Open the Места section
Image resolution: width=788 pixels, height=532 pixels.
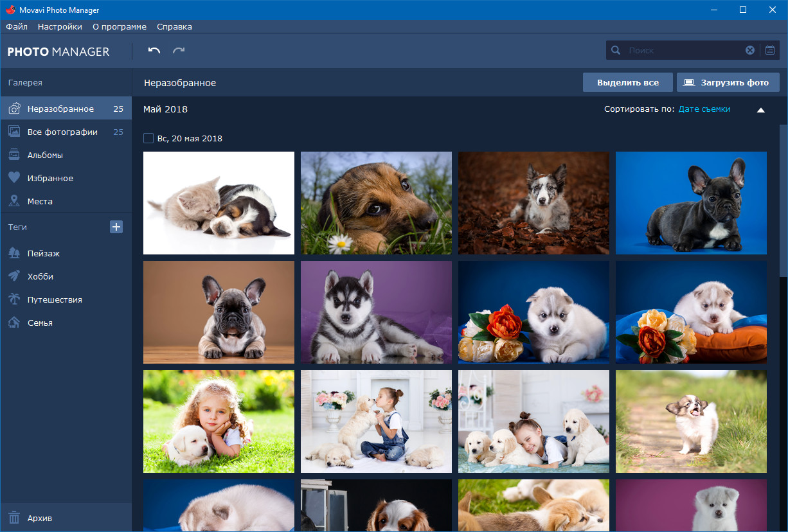point(66,201)
